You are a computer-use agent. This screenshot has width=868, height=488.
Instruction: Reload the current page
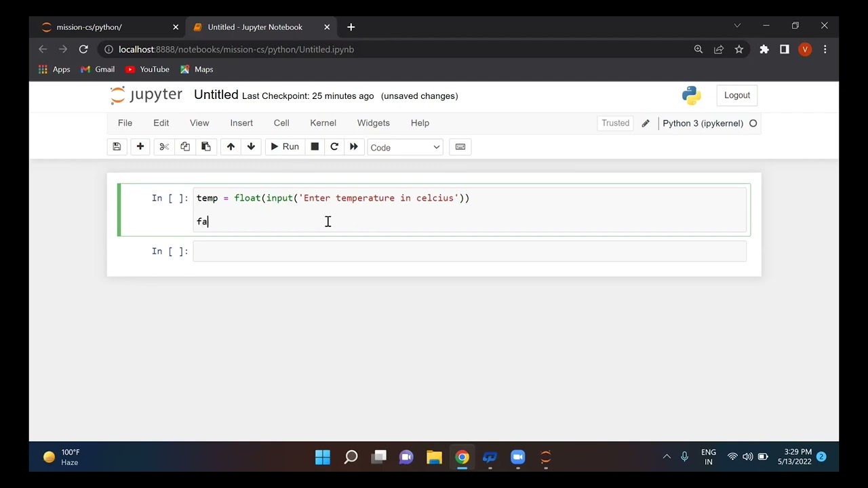[x=83, y=49]
